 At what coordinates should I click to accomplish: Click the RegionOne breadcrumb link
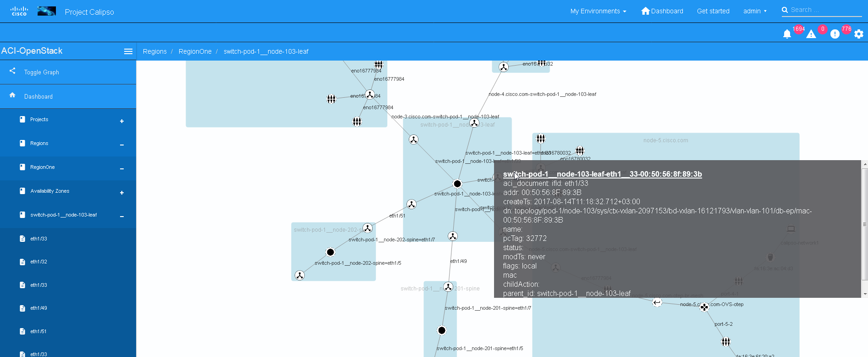click(x=195, y=51)
